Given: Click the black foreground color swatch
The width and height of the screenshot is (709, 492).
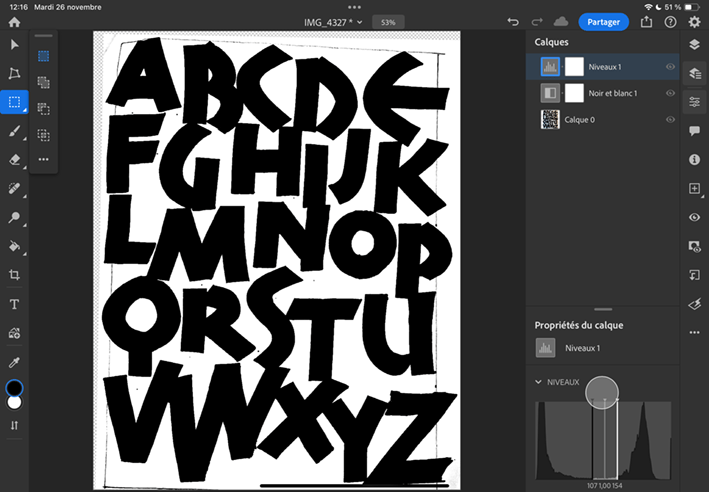Looking at the screenshot, I should pyautogui.click(x=14, y=388).
